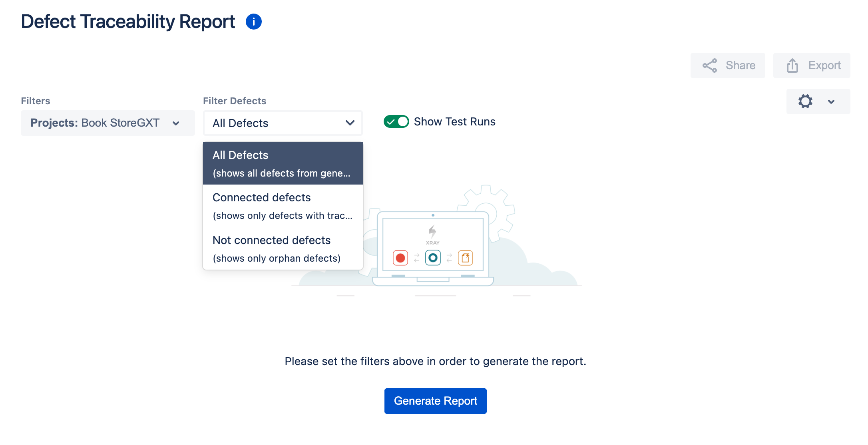Click the teal circle test icon in the illustration
The width and height of the screenshot is (868, 445).
pyautogui.click(x=433, y=258)
